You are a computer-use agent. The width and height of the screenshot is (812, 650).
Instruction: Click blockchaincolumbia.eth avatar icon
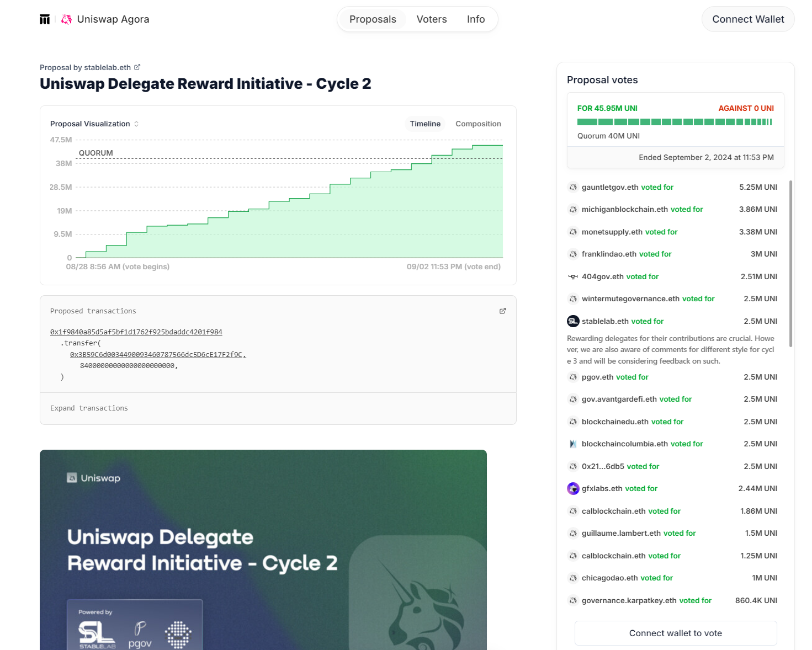point(573,444)
